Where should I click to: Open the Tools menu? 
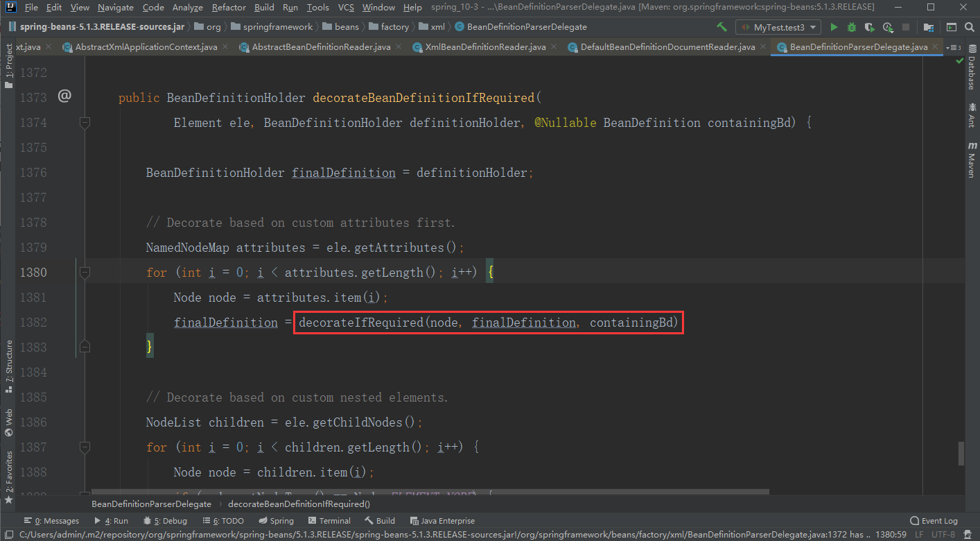coord(317,7)
